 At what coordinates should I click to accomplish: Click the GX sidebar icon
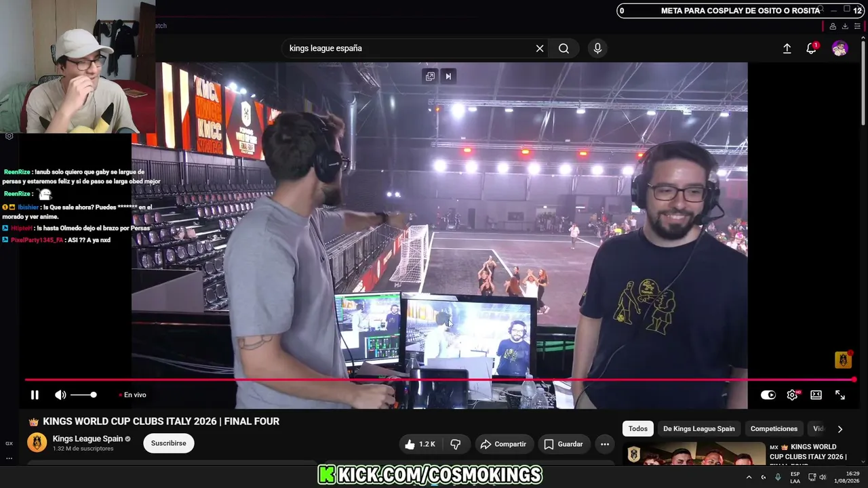tap(9, 443)
